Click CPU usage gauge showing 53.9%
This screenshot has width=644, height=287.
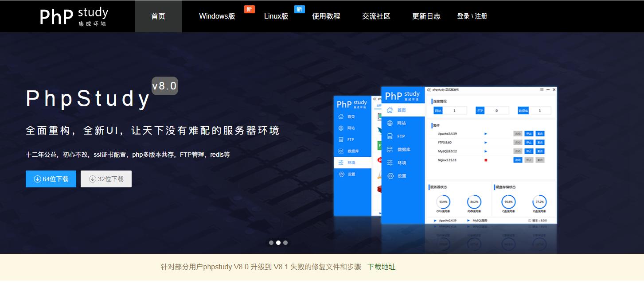tap(443, 202)
